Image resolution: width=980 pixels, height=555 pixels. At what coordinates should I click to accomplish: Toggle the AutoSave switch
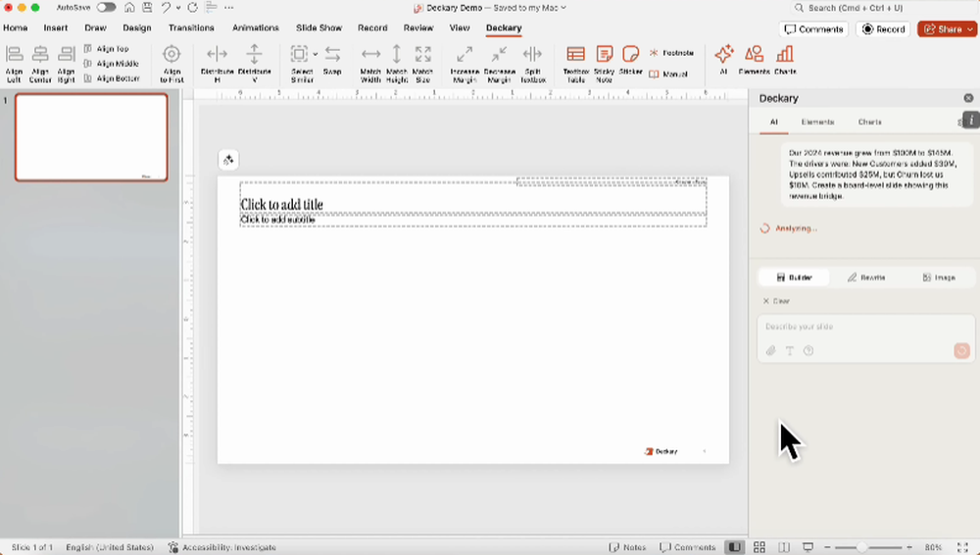coord(106,8)
